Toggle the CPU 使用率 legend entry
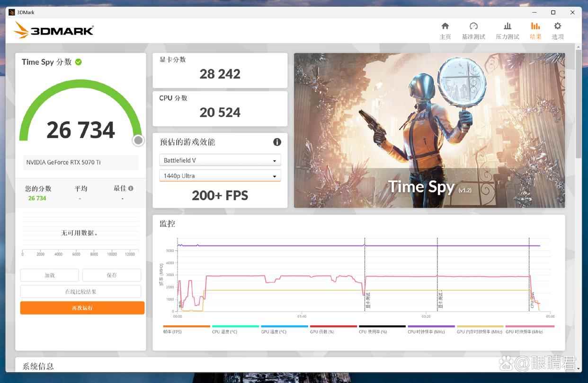 (x=382, y=330)
